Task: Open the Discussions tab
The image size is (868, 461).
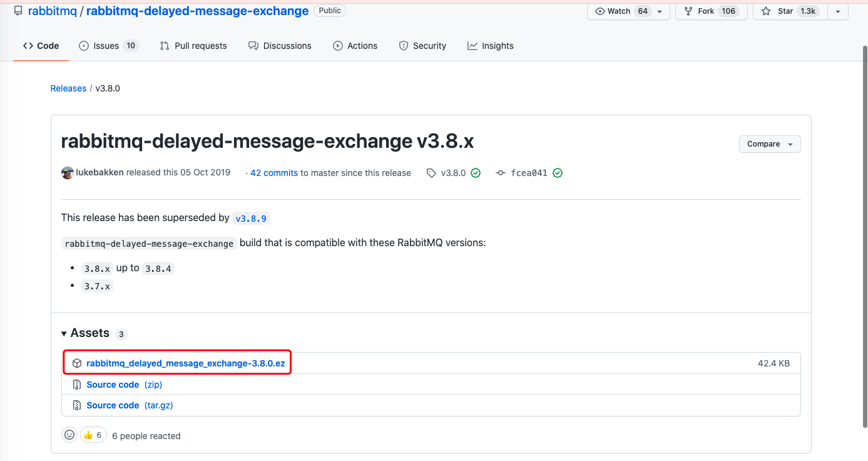Action: coord(280,46)
